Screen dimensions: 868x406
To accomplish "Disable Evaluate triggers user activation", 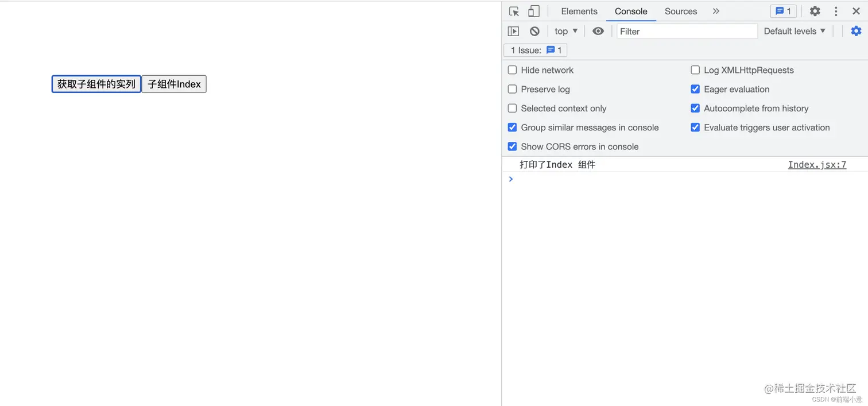I will 695,127.
